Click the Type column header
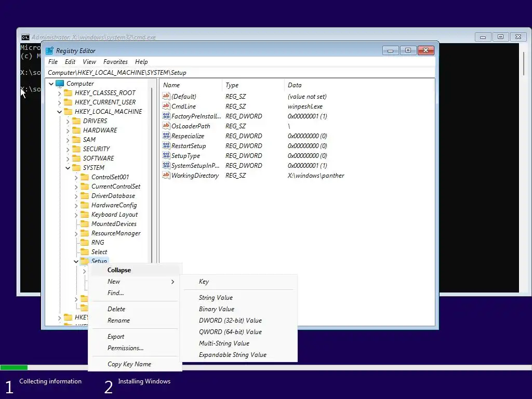This screenshot has height=399, width=532. pos(253,85)
